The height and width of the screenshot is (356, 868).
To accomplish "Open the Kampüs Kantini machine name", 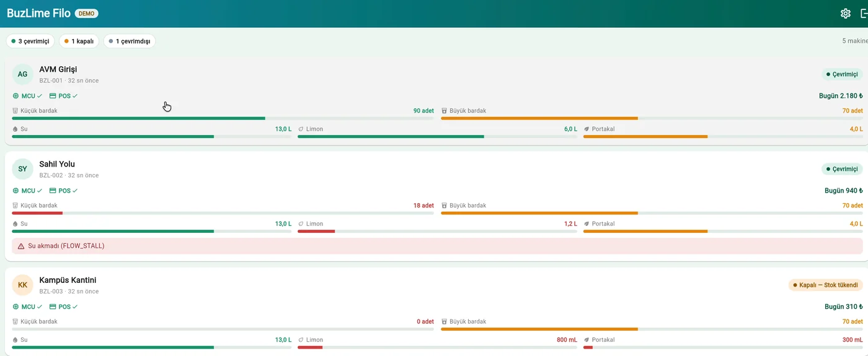I will [68, 280].
